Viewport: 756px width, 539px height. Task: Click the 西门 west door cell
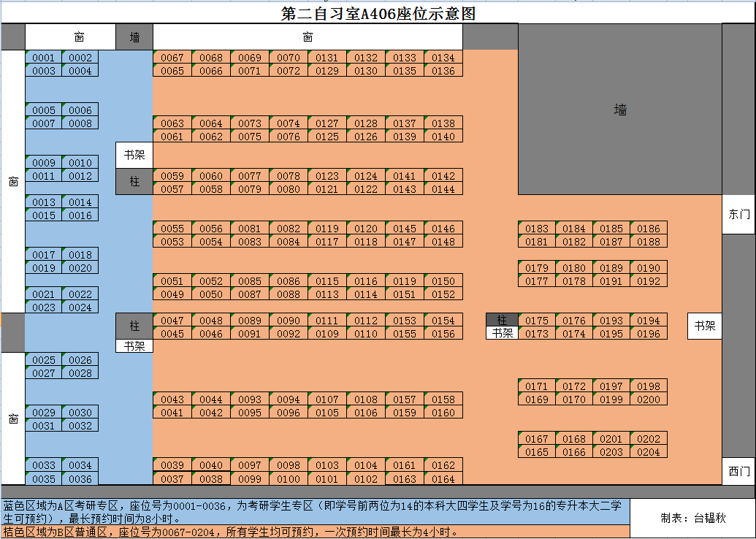738,471
